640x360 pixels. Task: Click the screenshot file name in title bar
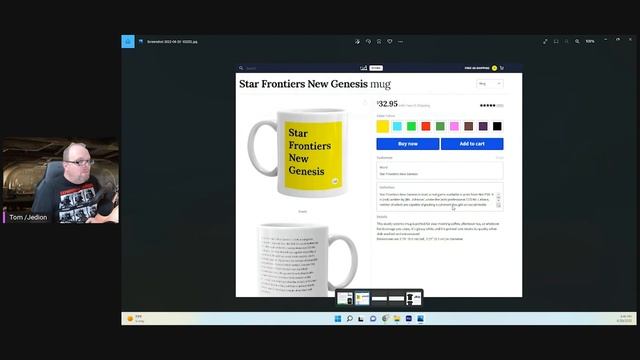(172, 42)
